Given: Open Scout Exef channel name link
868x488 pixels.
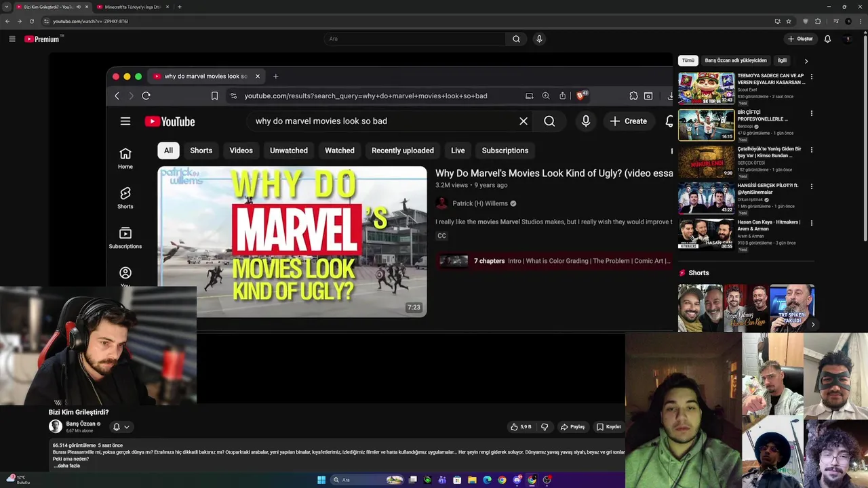Looking at the screenshot, I should [747, 89].
